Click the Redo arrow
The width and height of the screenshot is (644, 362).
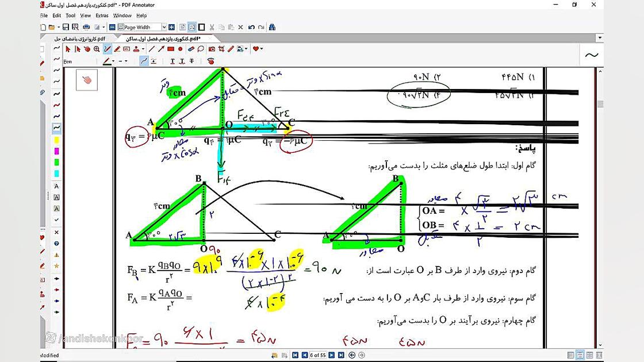(x=261, y=27)
